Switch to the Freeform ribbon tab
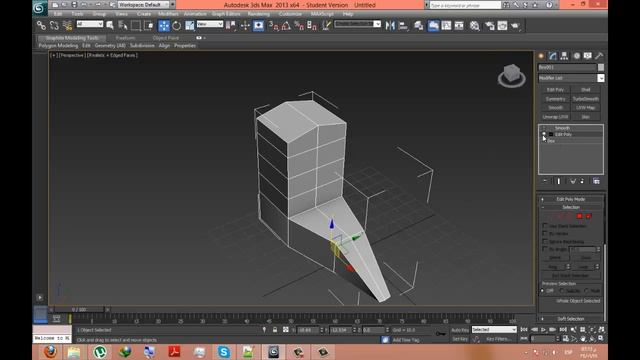Screen dimensions: 640x360 point(125,38)
